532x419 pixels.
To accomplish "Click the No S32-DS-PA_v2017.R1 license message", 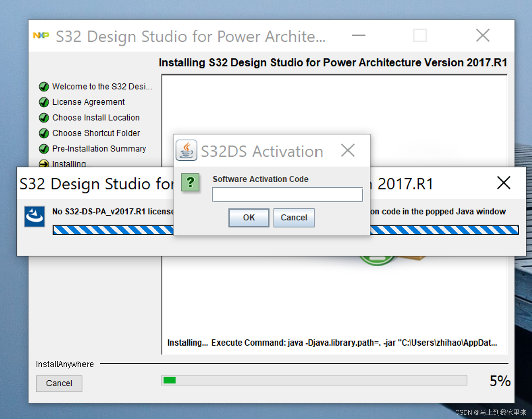I will 113,212.
